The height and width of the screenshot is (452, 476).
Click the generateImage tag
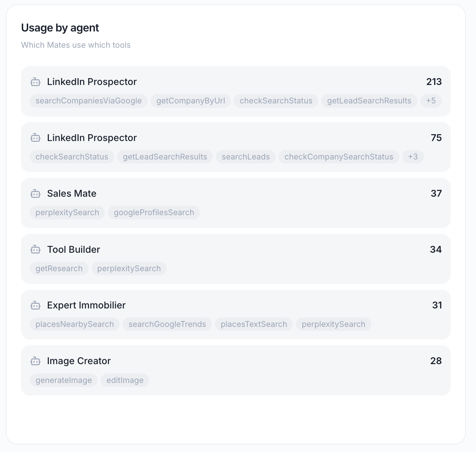click(64, 380)
